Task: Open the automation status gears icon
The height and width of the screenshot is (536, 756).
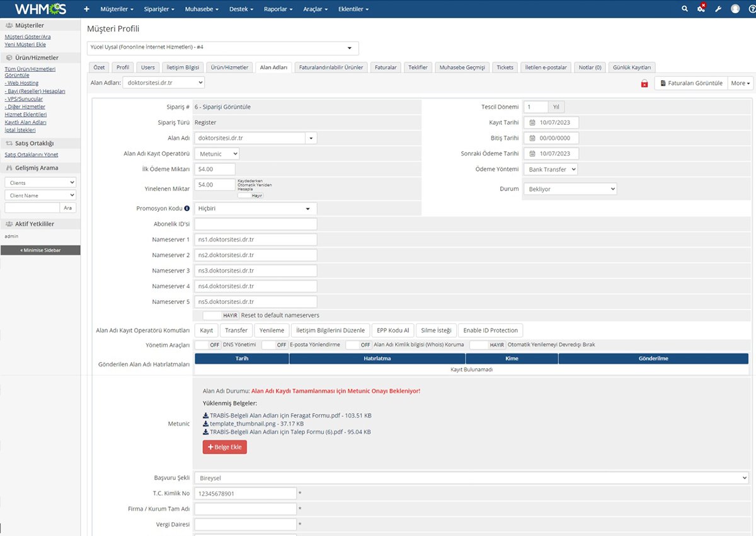Action: (701, 9)
